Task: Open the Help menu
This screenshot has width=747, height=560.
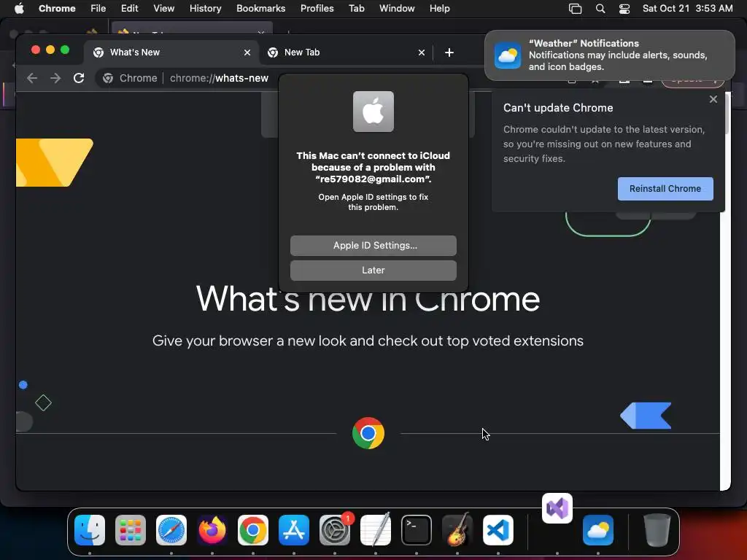Action: pyautogui.click(x=439, y=9)
